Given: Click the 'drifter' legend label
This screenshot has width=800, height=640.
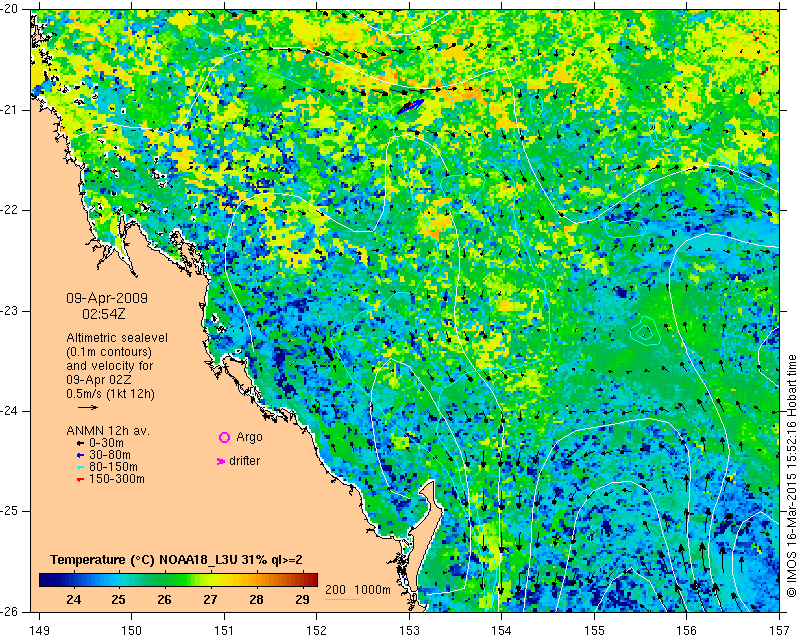Looking at the screenshot, I should [x=244, y=461].
